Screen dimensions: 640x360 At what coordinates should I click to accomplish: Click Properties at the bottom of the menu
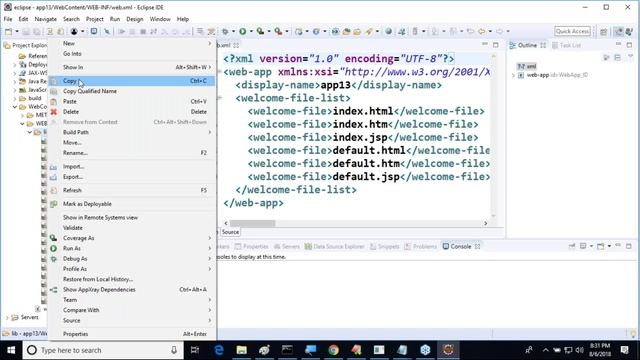click(x=131, y=334)
